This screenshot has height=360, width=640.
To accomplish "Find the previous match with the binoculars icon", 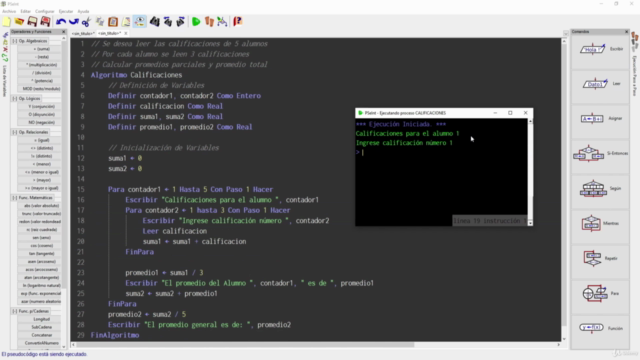I will coord(167,22).
